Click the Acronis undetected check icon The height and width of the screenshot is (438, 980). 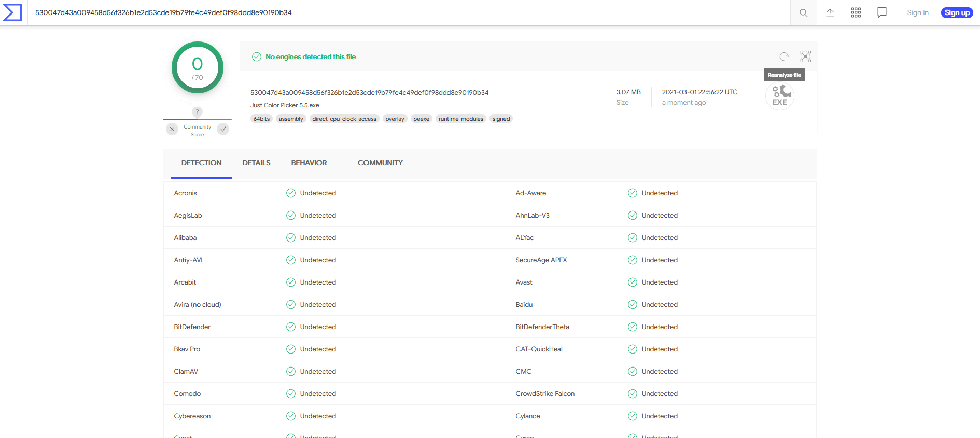tap(291, 193)
